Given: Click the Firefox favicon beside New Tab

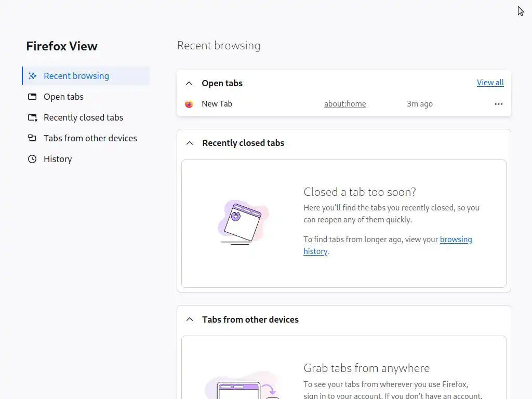Looking at the screenshot, I should (189, 104).
